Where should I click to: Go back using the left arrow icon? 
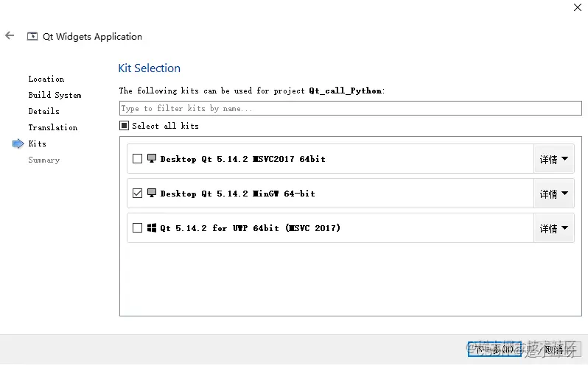point(10,35)
